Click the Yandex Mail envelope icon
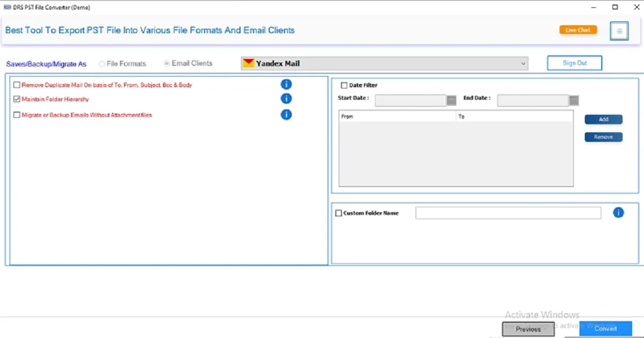Viewport: 644px width, 338px height. coord(248,63)
